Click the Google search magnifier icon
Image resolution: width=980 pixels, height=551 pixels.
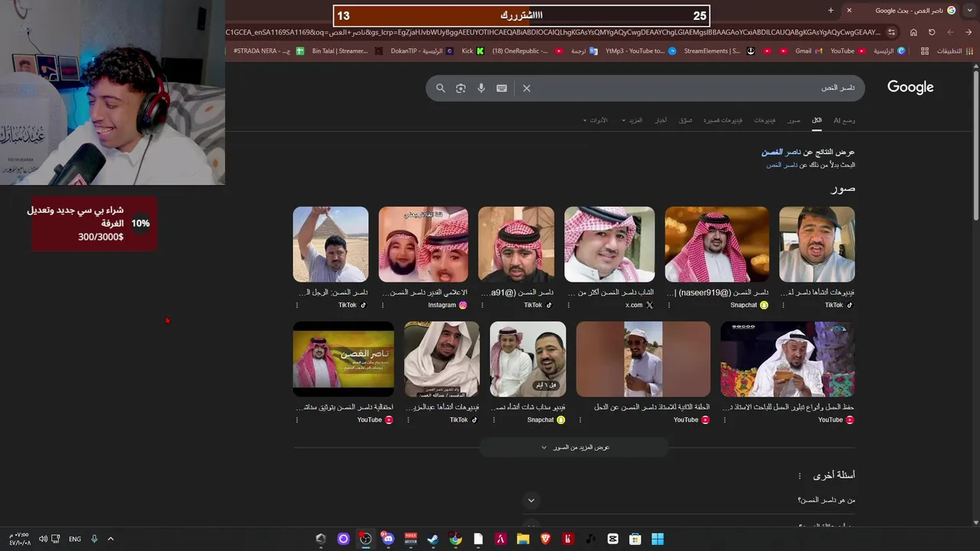(x=440, y=88)
